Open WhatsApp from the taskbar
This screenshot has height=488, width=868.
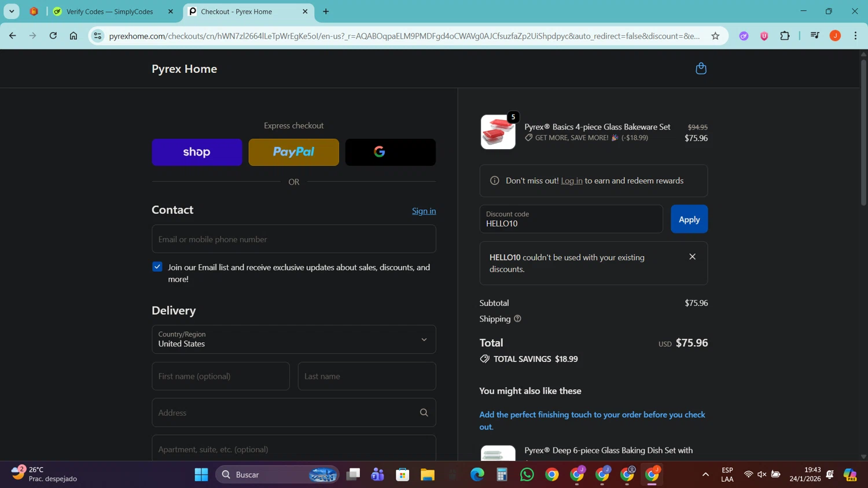[527, 475]
